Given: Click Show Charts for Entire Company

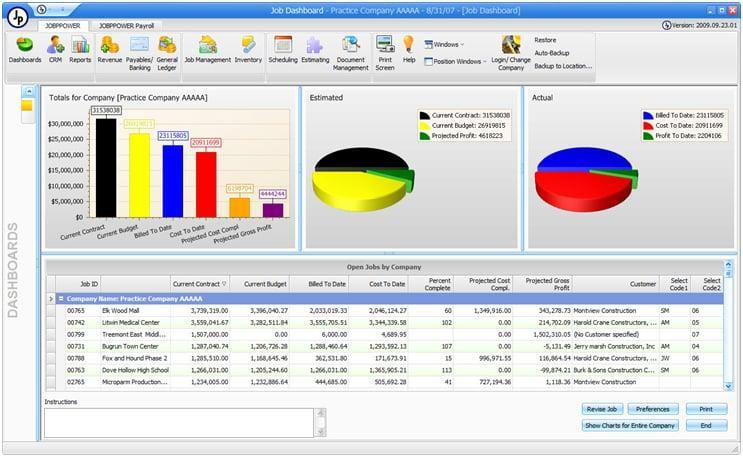Looking at the screenshot, I should tap(630, 425).
